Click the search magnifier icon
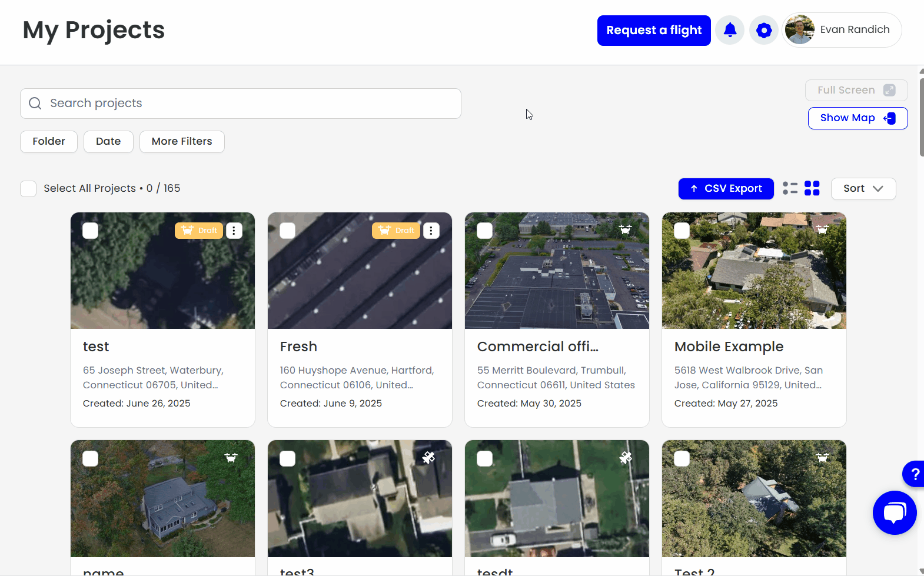The width and height of the screenshot is (924, 576). tap(35, 104)
